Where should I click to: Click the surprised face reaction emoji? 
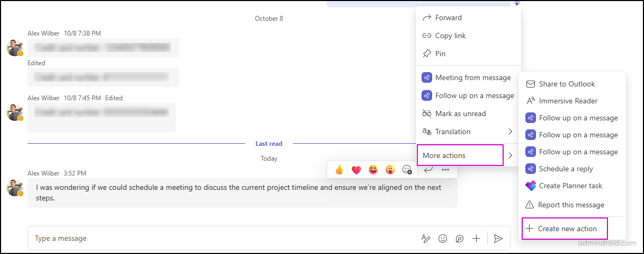pos(390,170)
